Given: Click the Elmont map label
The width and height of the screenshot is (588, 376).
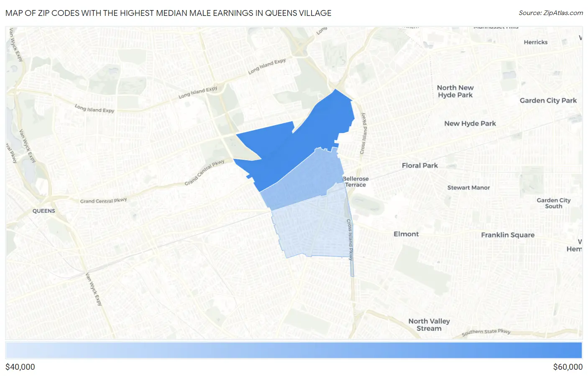Looking at the screenshot, I should tap(406, 234).
